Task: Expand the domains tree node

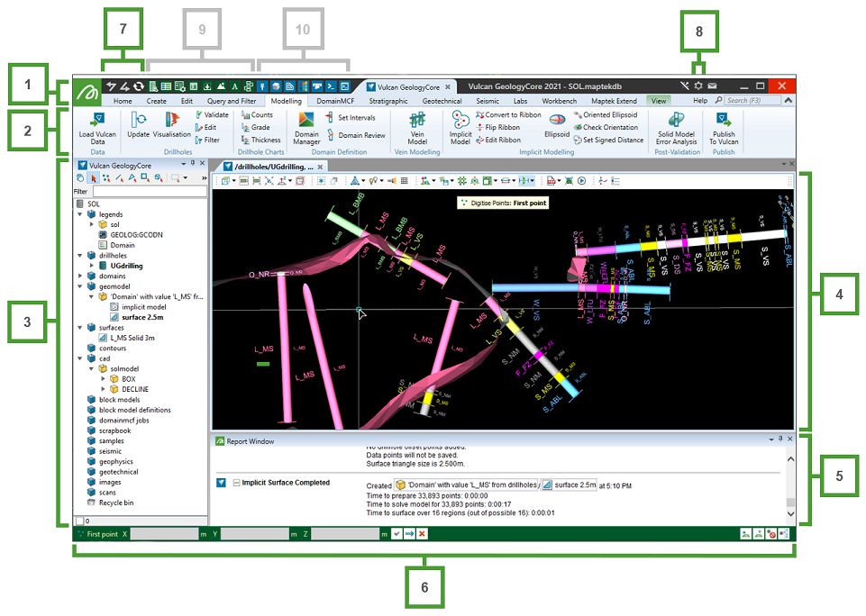Action: coord(80,276)
